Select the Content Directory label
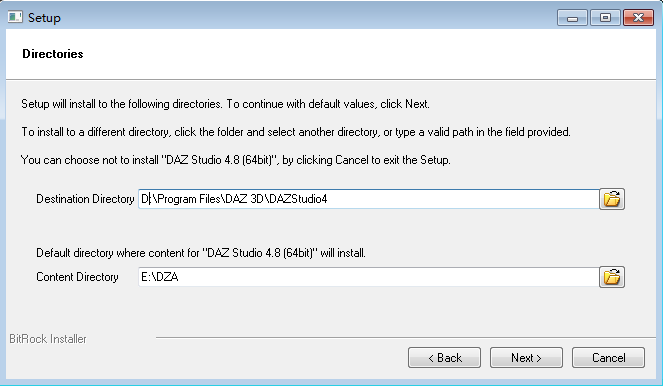663x386 pixels. coord(77,277)
